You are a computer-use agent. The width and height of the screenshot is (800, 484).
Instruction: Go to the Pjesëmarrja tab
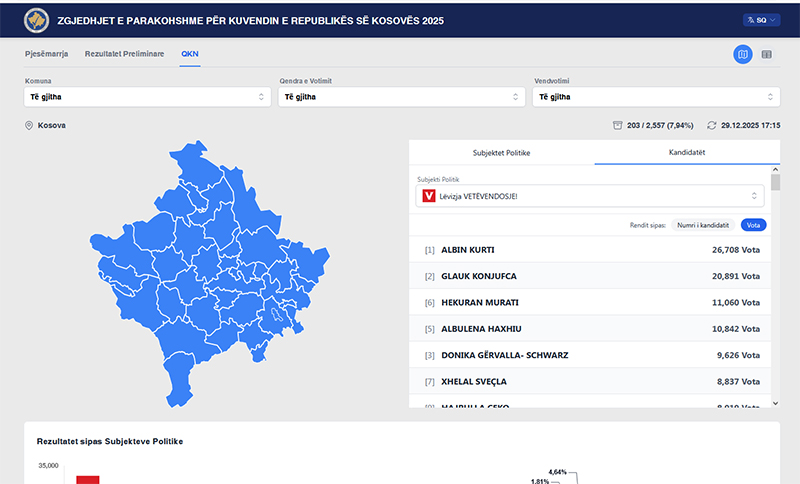pos(48,53)
